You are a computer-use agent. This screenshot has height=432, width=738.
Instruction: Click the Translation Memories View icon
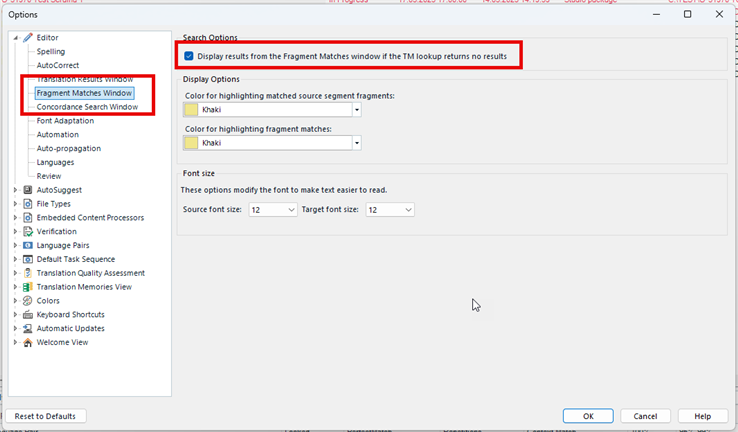28,287
